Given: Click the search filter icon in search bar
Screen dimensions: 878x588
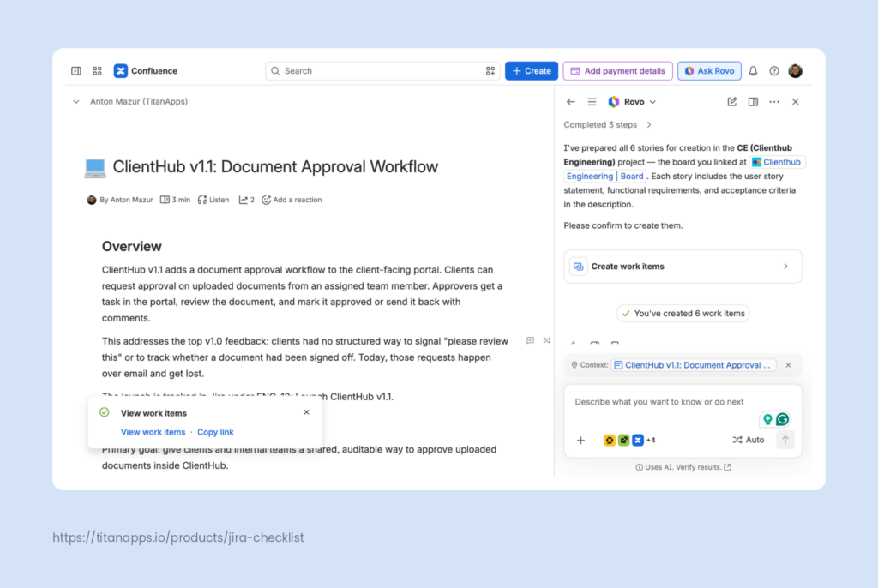Looking at the screenshot, I should point(490,71).
